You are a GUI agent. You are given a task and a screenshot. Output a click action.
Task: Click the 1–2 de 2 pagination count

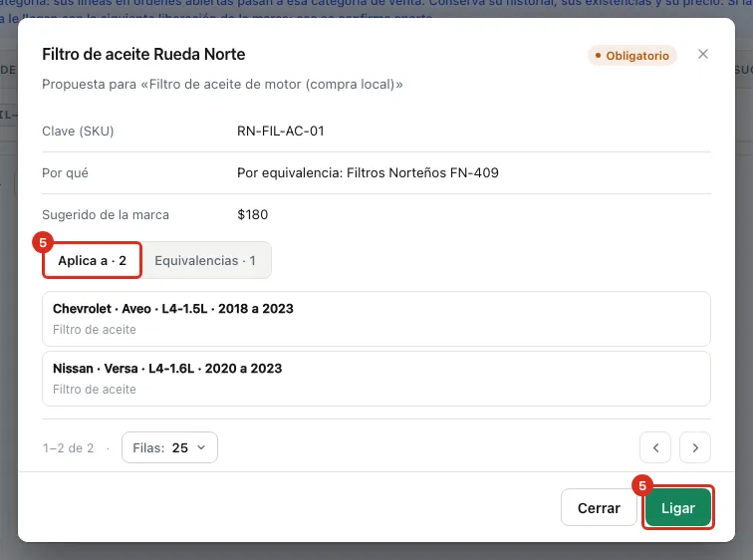(68, 448)
